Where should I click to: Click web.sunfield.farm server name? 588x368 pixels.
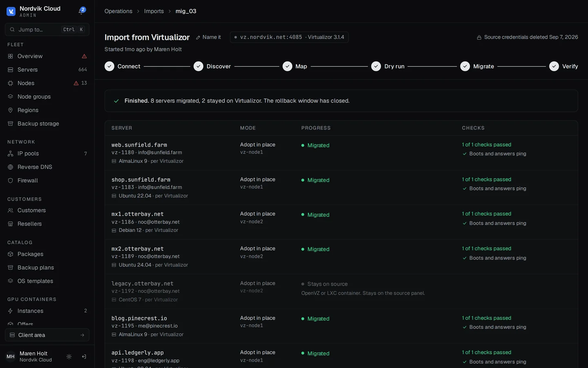139,145
